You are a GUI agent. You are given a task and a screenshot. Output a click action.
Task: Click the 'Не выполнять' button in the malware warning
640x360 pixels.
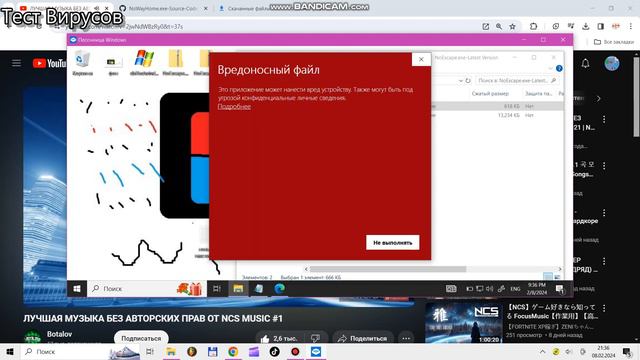pyautogui.click(x=392, y=242)
